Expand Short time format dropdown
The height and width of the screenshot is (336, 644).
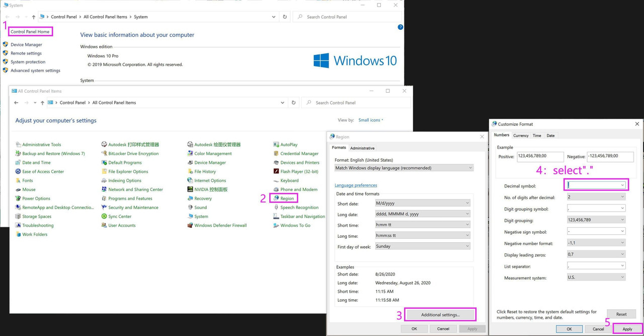click(423, 225)
